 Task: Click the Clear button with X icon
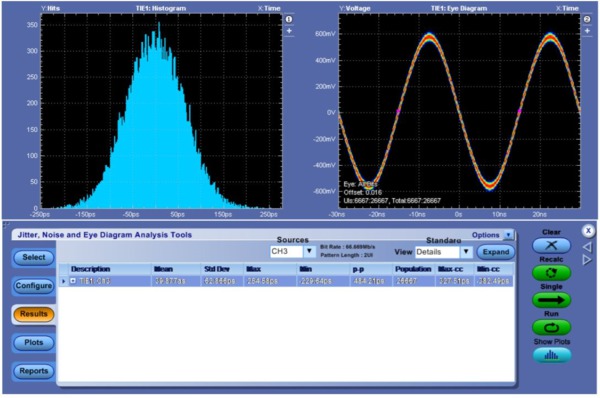coord(551,245)
